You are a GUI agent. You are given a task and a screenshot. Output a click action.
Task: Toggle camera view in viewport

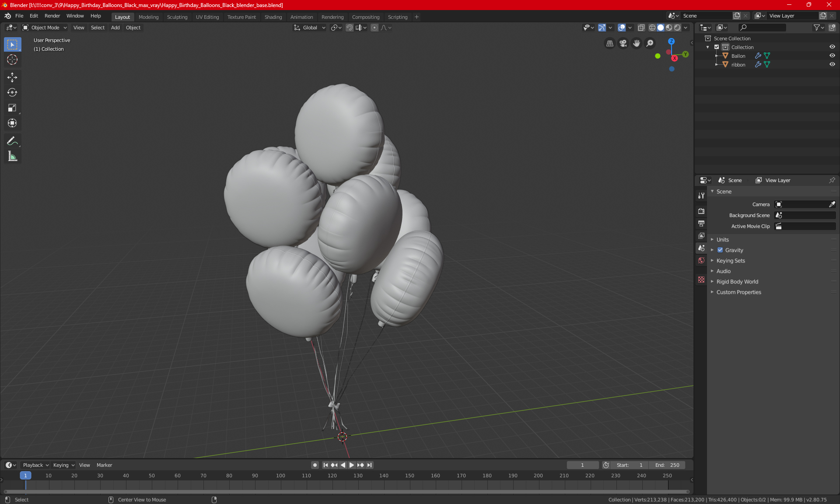click(623, 43)
